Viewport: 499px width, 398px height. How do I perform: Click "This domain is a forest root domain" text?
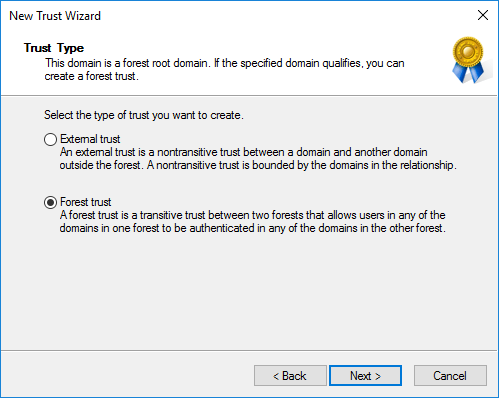126,63
